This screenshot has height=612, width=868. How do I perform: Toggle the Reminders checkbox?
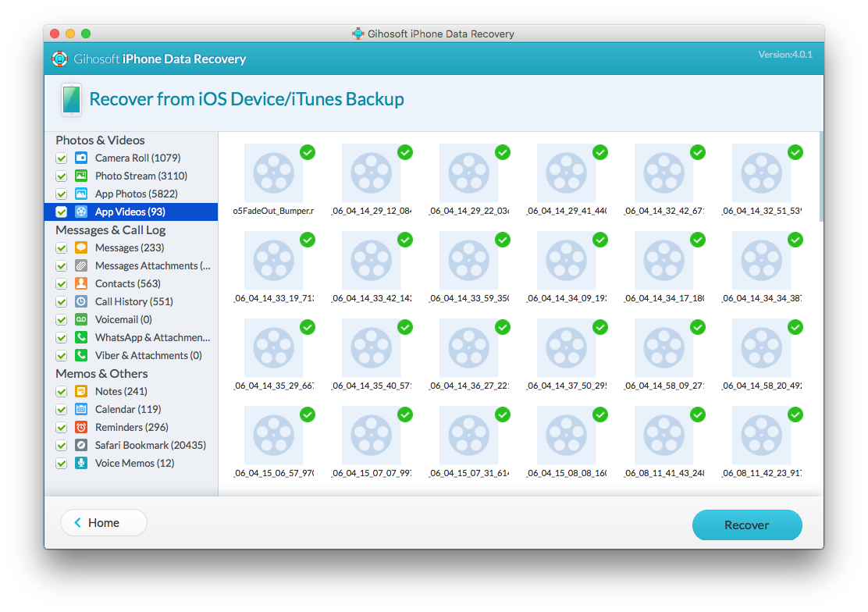(x=62, y=428)
